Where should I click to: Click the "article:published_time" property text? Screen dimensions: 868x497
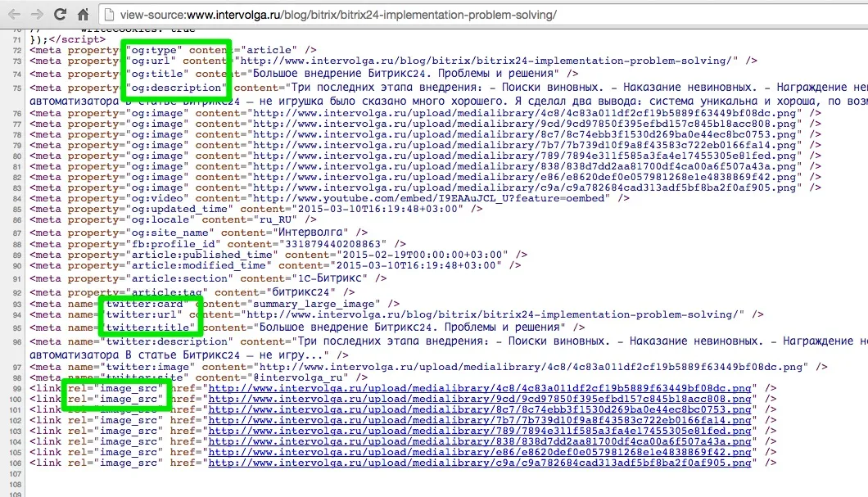[x=202, y=255]
